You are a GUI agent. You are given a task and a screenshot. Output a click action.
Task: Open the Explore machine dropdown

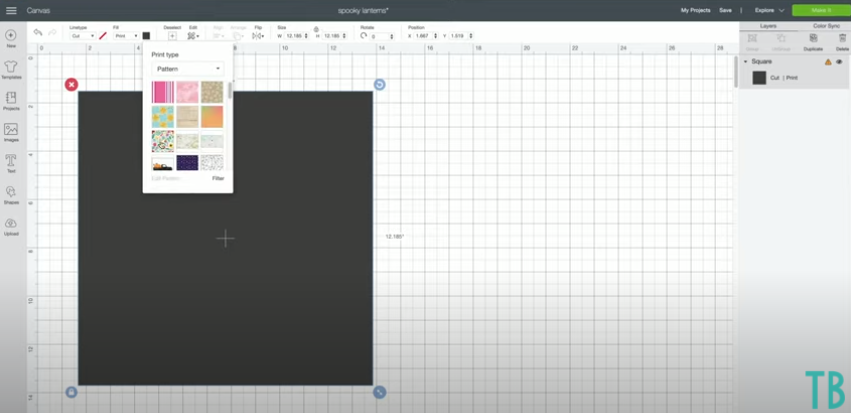point(769,10)
